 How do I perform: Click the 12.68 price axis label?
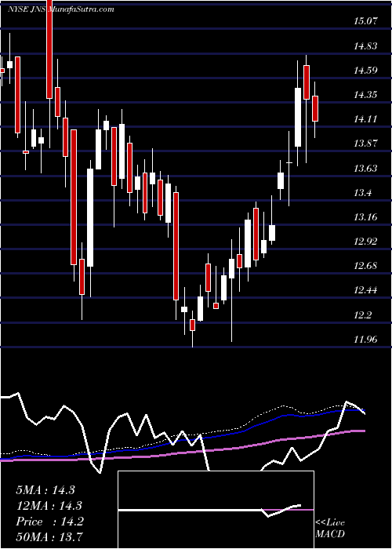click(x=366, y=266)
